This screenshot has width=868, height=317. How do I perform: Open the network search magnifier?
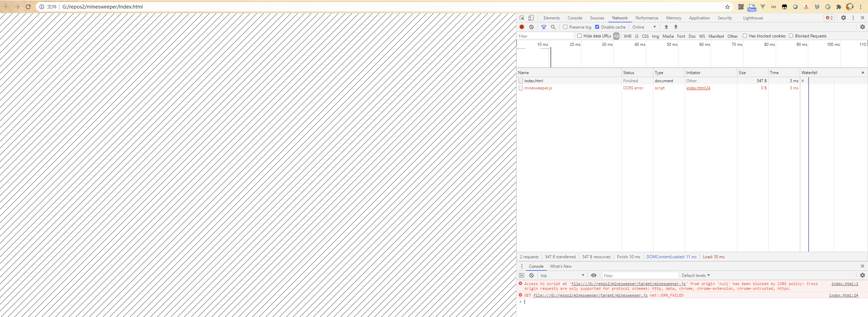click(x=553, y=27)
